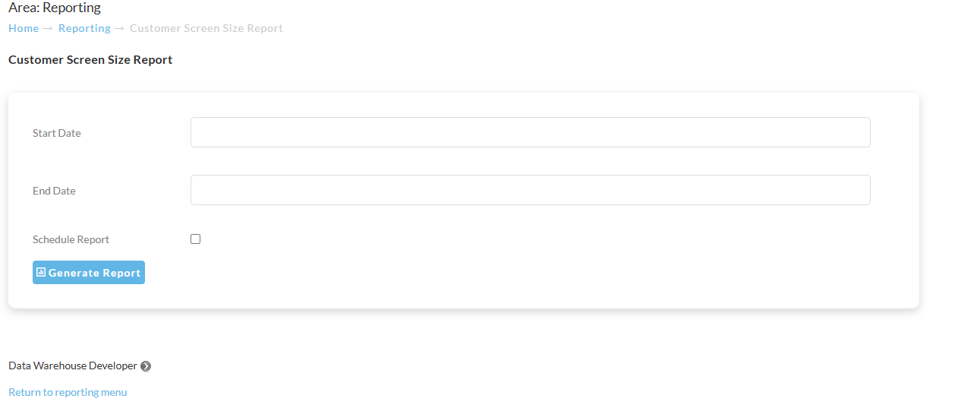Click the arrow after the Reporting breadcrumb
Screen dimensions: 980x405
119,28
